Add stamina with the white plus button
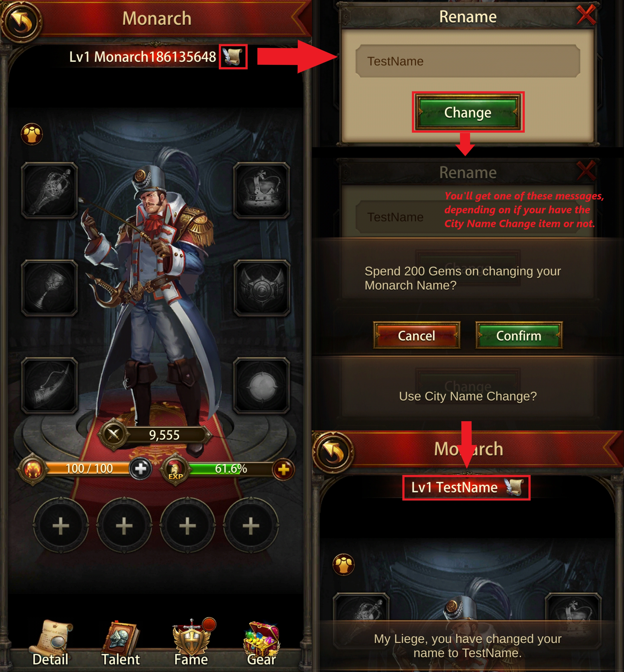 [140, 469]
